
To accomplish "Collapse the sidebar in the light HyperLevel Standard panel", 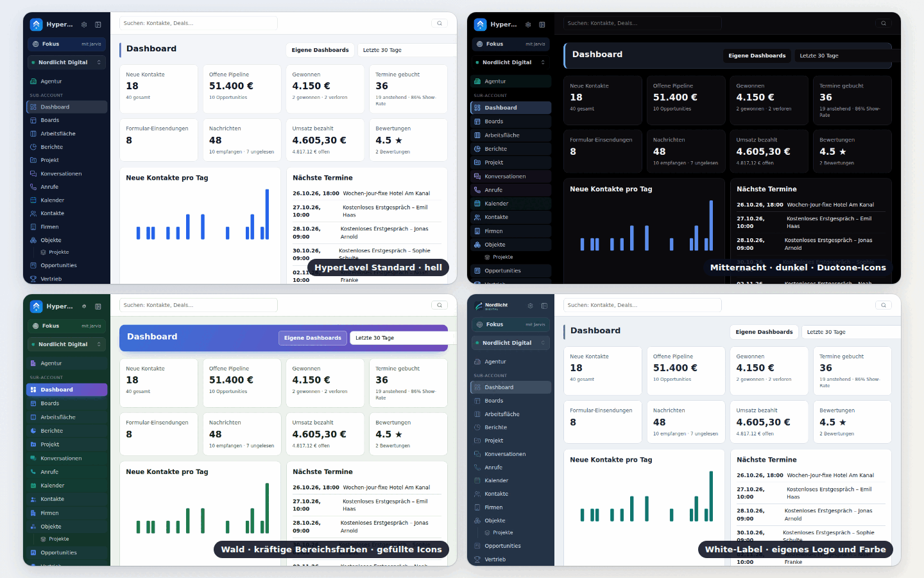I will [98, 24].
